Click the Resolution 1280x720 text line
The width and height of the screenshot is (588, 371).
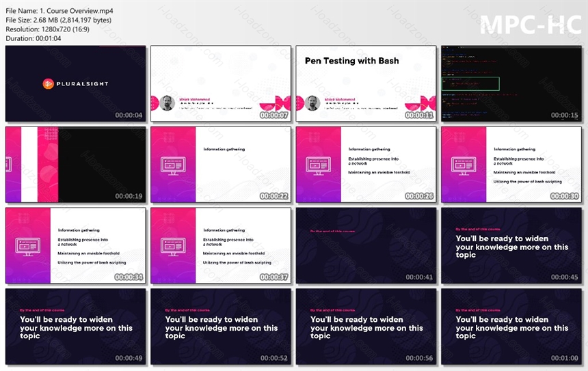48,29
